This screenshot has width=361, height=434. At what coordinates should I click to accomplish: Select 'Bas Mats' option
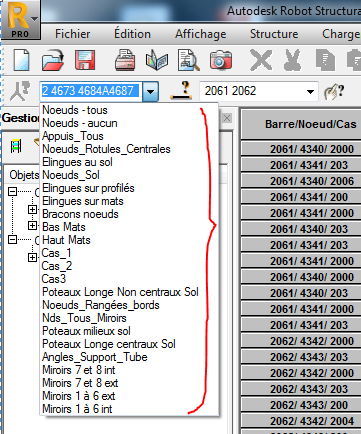(129, 227)
